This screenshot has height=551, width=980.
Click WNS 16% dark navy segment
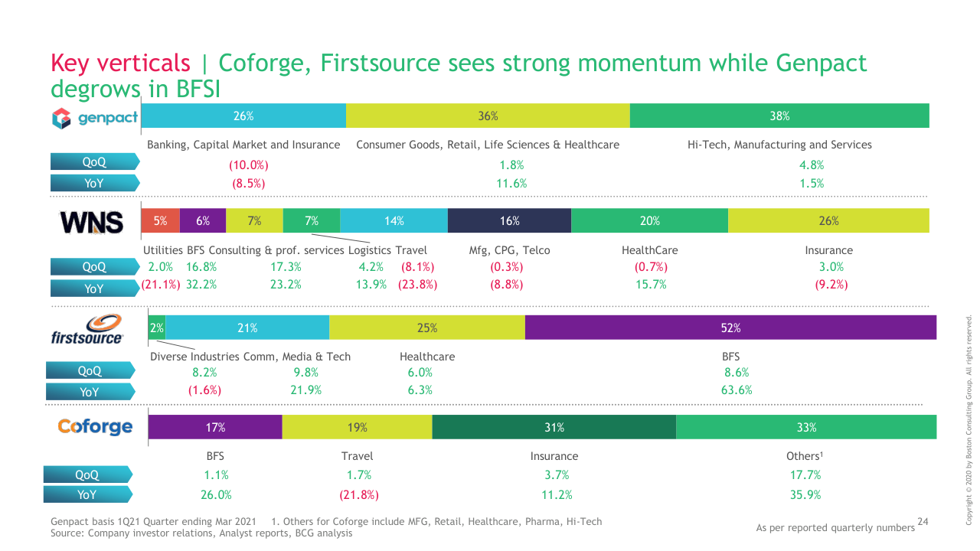[x=509, y=220]
